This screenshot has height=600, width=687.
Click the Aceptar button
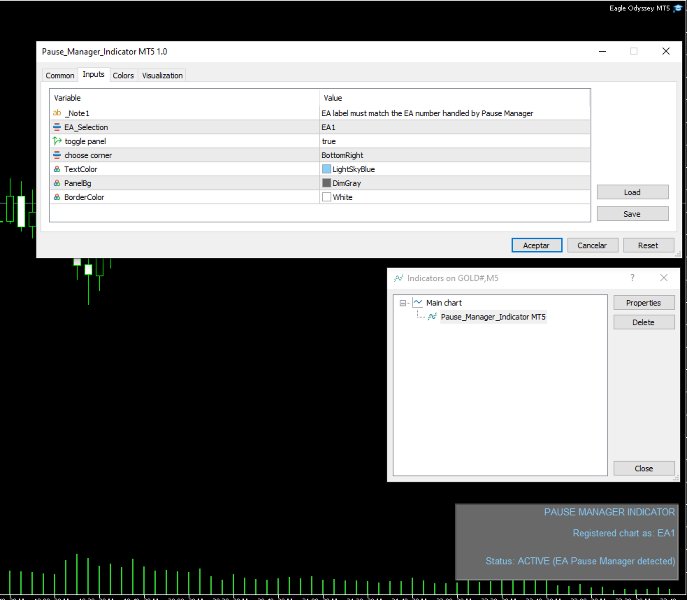point(536,245)
